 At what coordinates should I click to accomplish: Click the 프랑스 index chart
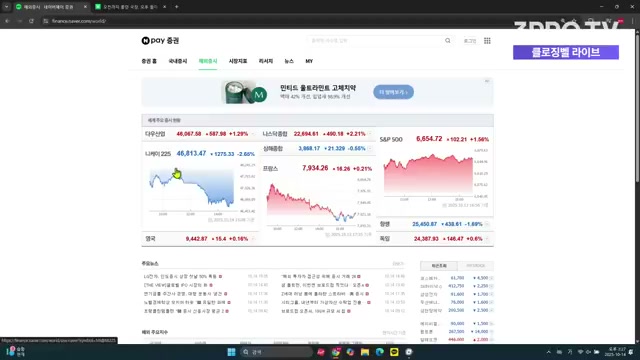pos(311,203)
